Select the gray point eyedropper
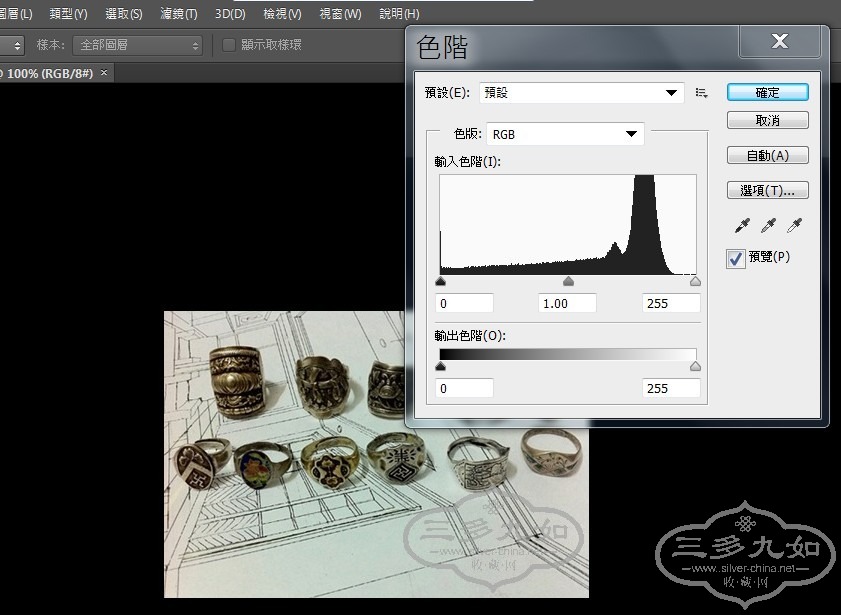Viewport: 841px width, 615px height. (x=769, y=226)
